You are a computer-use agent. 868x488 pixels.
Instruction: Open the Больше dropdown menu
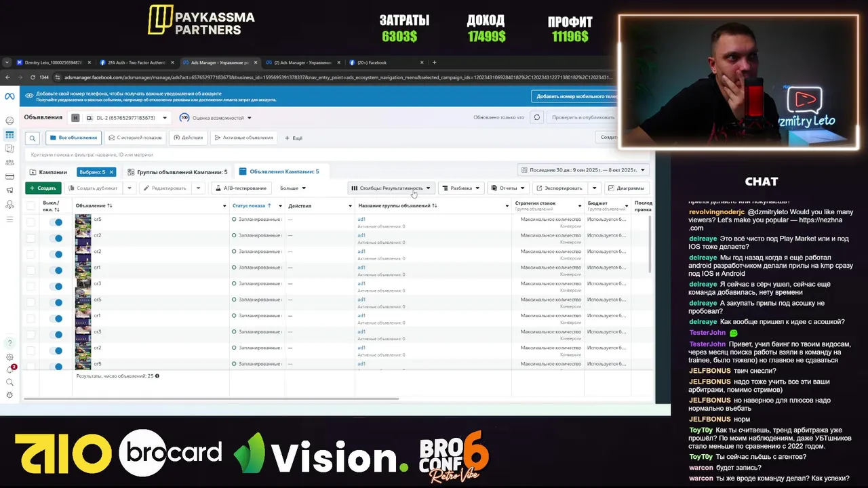click(x=292, y=188)
